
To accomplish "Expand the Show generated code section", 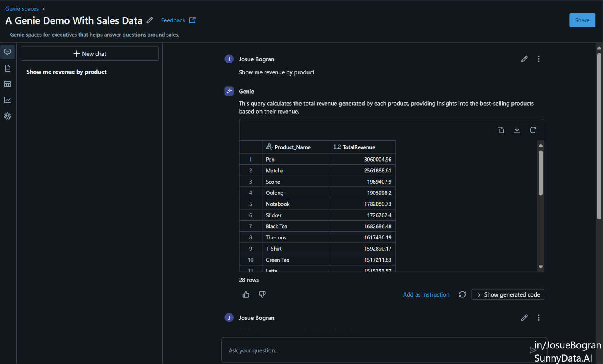I will 507,294.
